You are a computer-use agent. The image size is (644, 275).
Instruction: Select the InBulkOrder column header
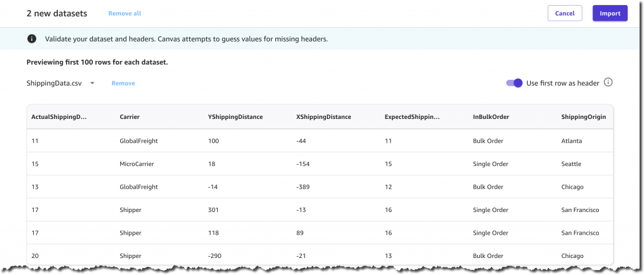click(x=491, y=117)
